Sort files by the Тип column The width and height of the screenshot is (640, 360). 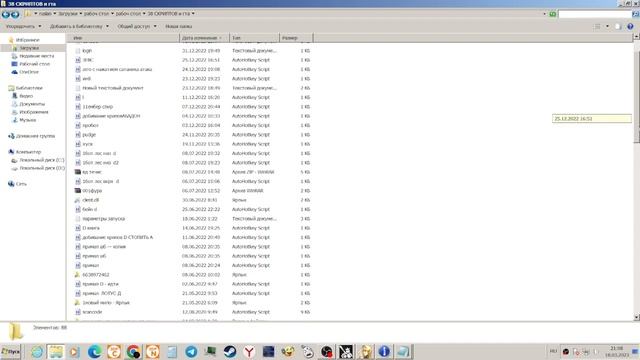(x=255, y=38)
